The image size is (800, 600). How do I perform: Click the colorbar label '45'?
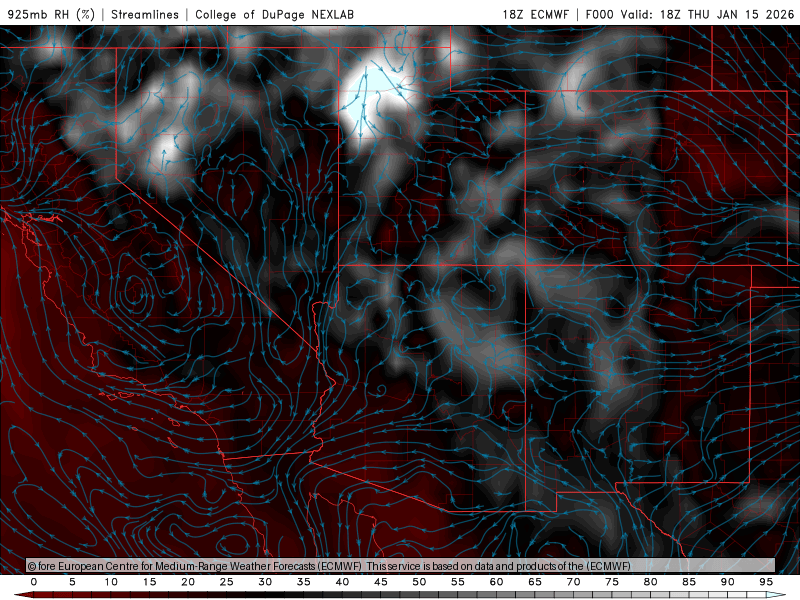point(381,582)
